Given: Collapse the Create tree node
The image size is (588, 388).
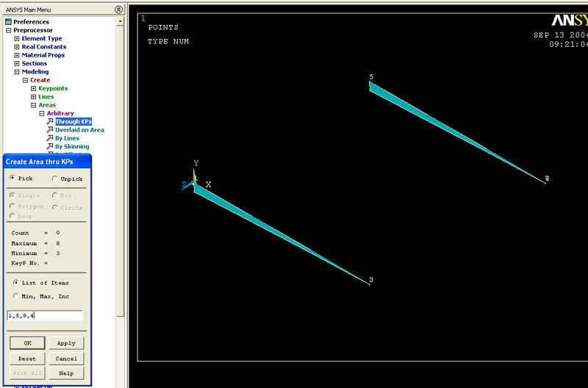Looking at the screenshot, I should click(25, 80).
